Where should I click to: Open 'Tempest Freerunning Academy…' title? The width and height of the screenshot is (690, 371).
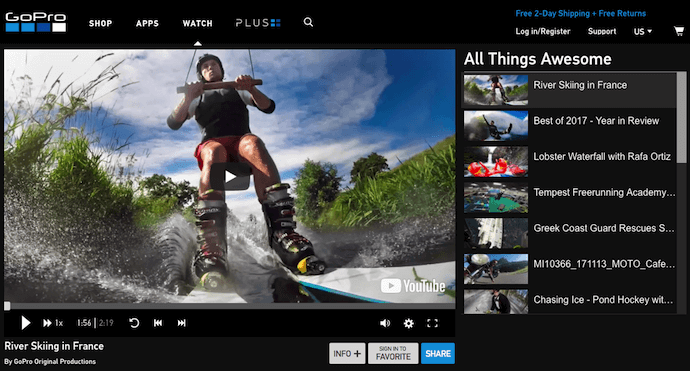pos(604,192)
